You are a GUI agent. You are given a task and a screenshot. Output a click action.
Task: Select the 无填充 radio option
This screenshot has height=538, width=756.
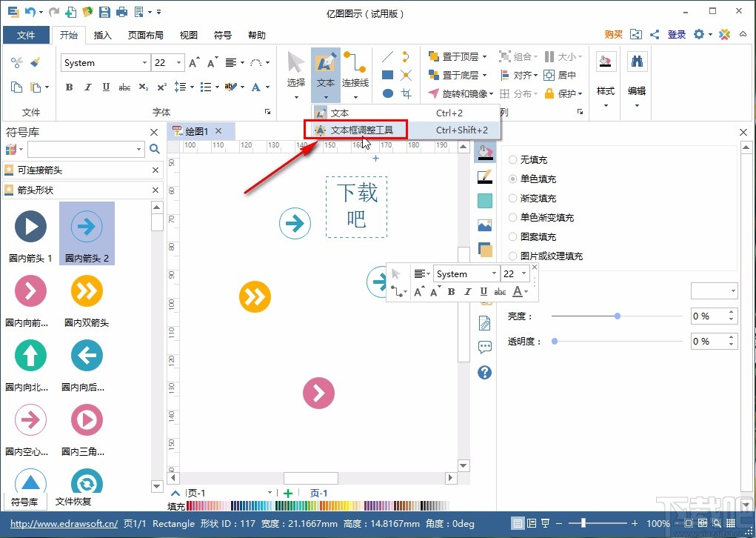(x=513, y=160)
